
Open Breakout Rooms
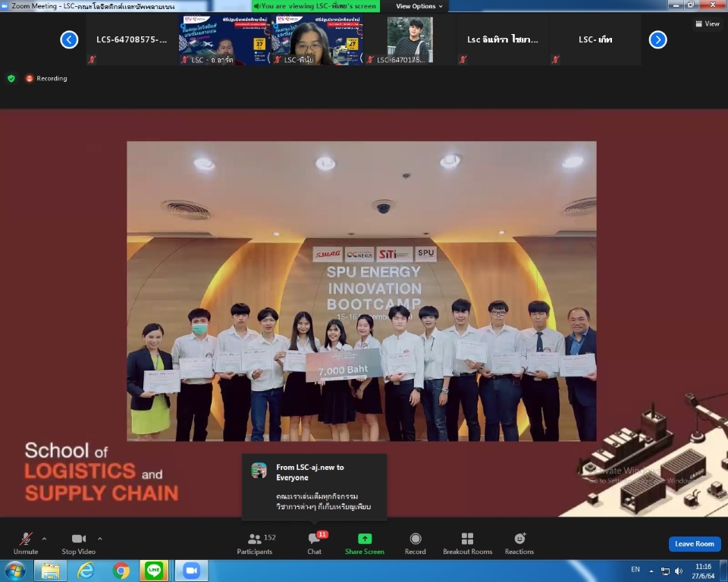tap(468, 543)
